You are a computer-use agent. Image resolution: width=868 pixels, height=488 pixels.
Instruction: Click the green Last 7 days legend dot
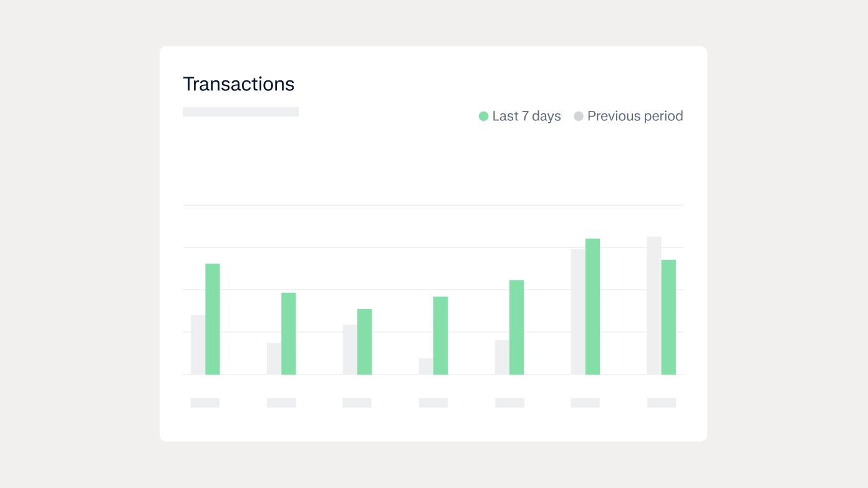[483, 117]
